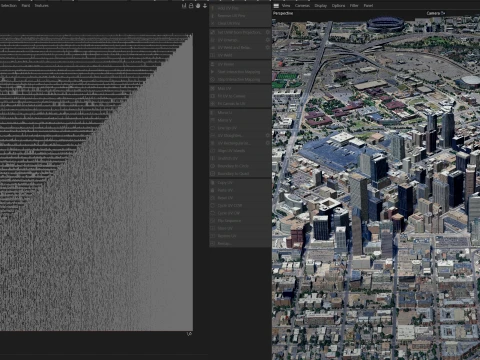480x360 pixels.
Task: Open options gear next to UV Unwrap
Action: pos(268,40)
